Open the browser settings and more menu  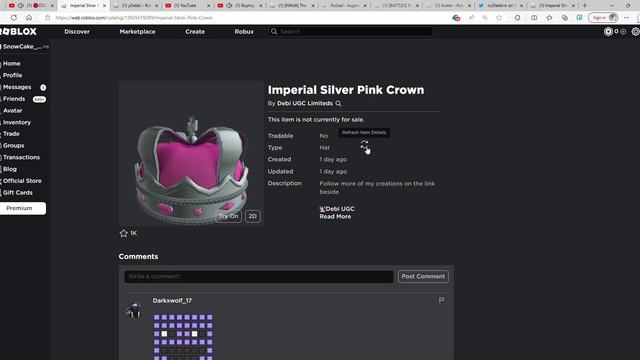(627, 18)
